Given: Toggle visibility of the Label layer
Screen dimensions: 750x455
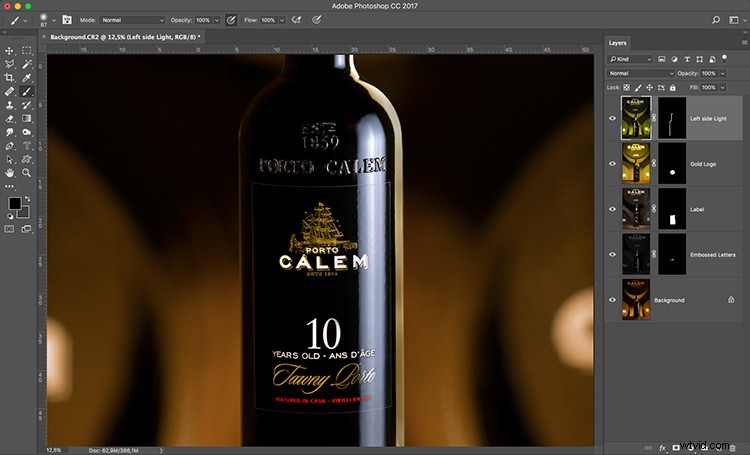Looking at the screenshot, I should (612, 209).
